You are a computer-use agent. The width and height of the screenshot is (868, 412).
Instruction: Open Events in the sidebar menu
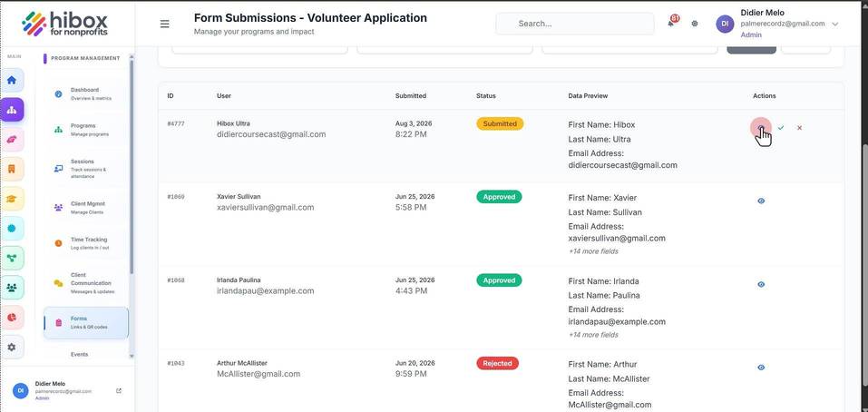79,355
